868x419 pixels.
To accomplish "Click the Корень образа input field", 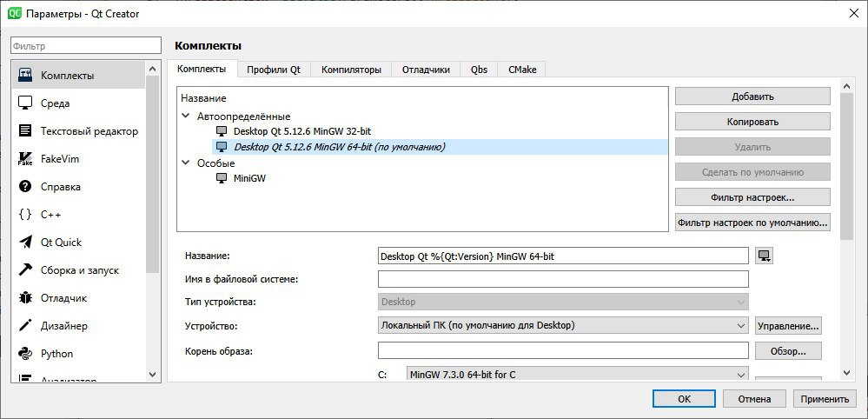I will (563, 350).
